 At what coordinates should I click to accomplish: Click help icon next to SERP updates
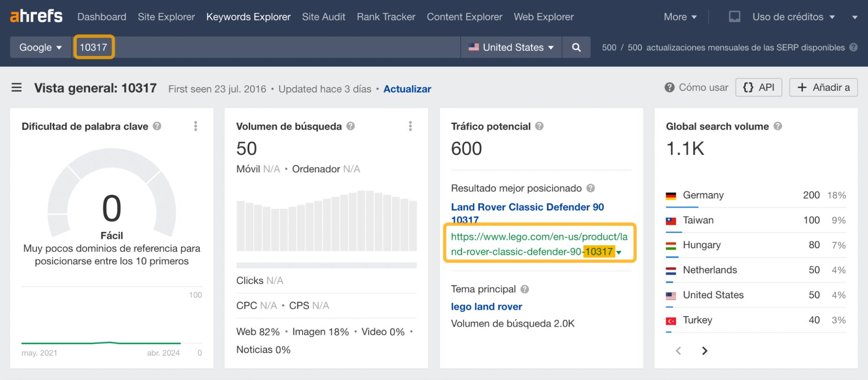tap(853, 47)
